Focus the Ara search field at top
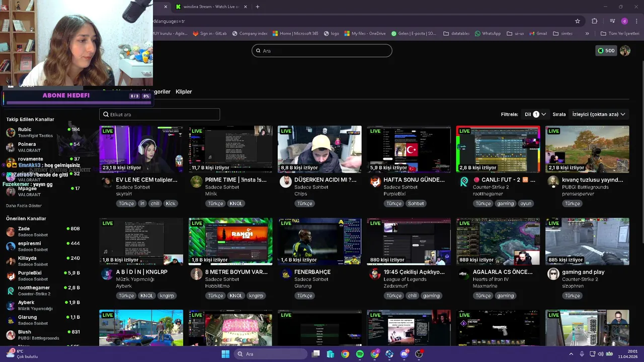This screenshot has width=644, height=362. coord(322,51)
